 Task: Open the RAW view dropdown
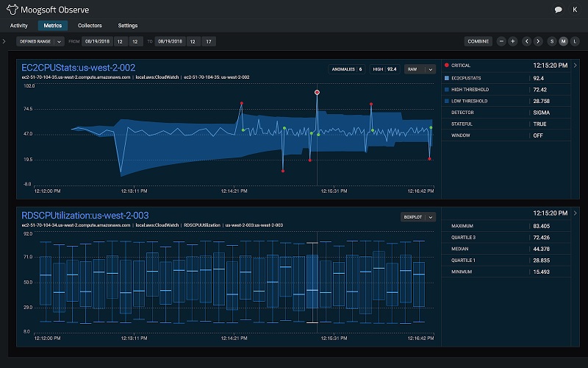tap(421, 69)
